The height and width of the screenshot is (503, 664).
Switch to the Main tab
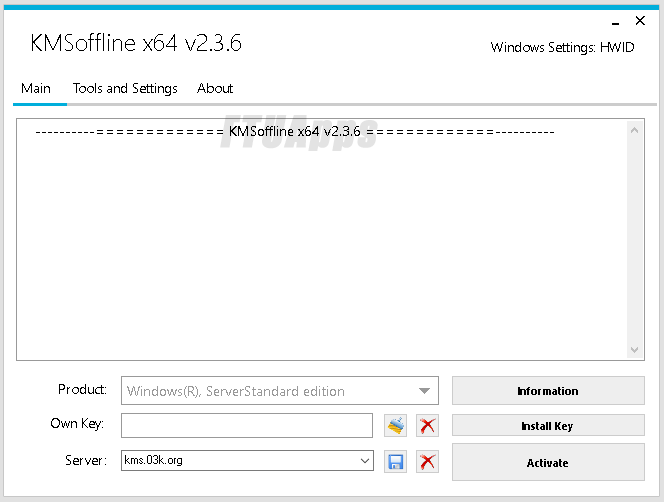(x=36, y=88)
